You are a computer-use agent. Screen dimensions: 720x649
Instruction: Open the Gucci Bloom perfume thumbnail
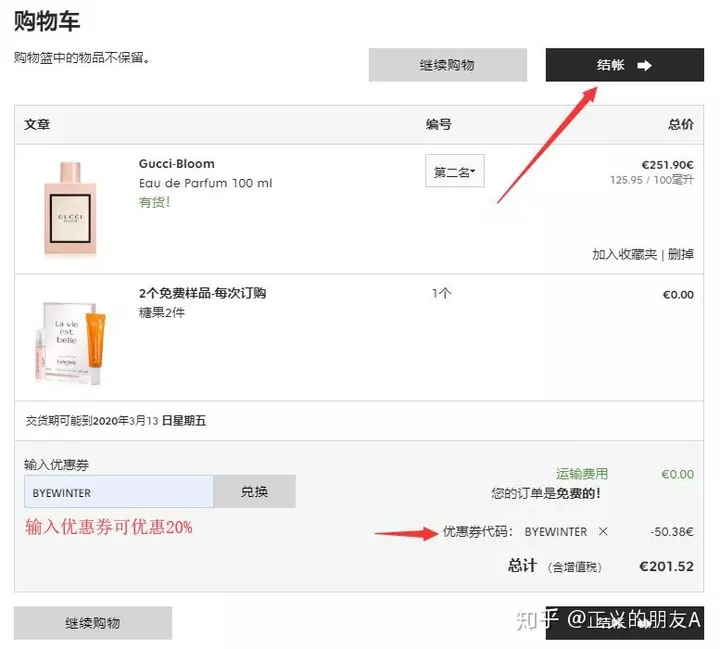click(70, 208)
